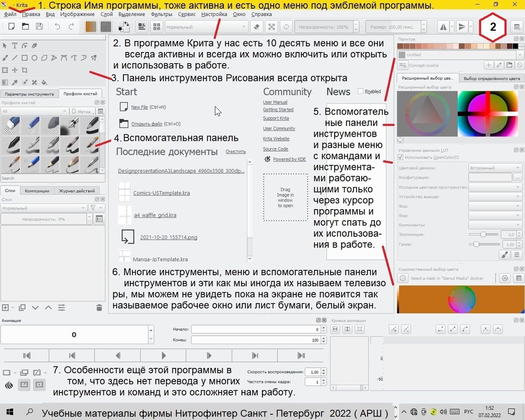Open the output device dropdown
The image size is (525, 420).
[495, 196]
